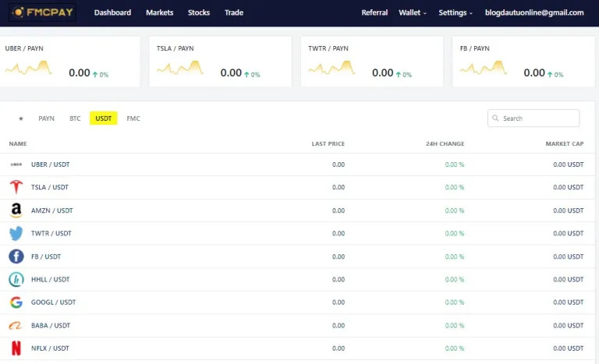The image size is (599, 364).
Task: Open the TWTR / USDT pair
Action: pyautogui.click(x=51, y=233)
